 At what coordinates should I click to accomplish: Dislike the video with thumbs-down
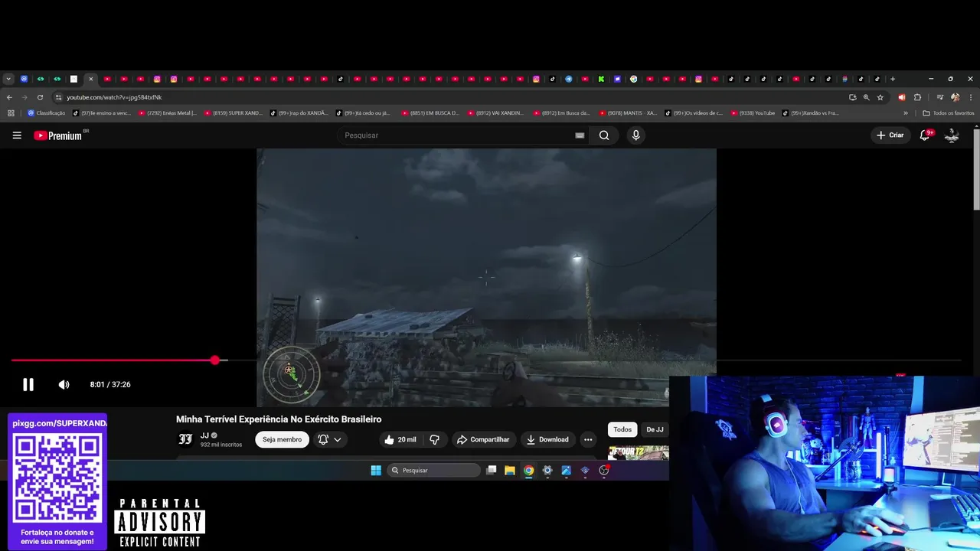coord(435,439)
